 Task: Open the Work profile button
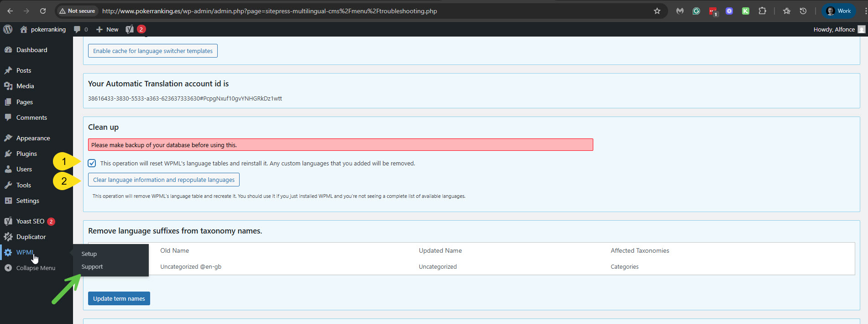coord(839,11)
